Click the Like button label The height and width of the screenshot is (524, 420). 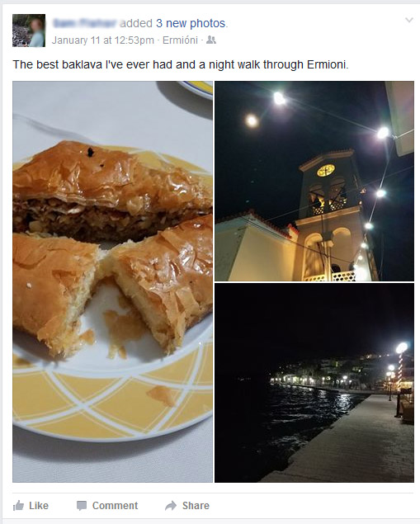[39, 506]
